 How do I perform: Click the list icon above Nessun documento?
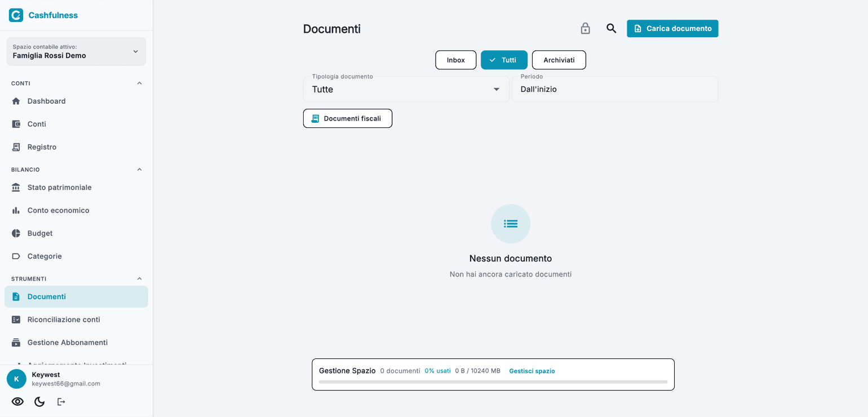click(511, 224)
